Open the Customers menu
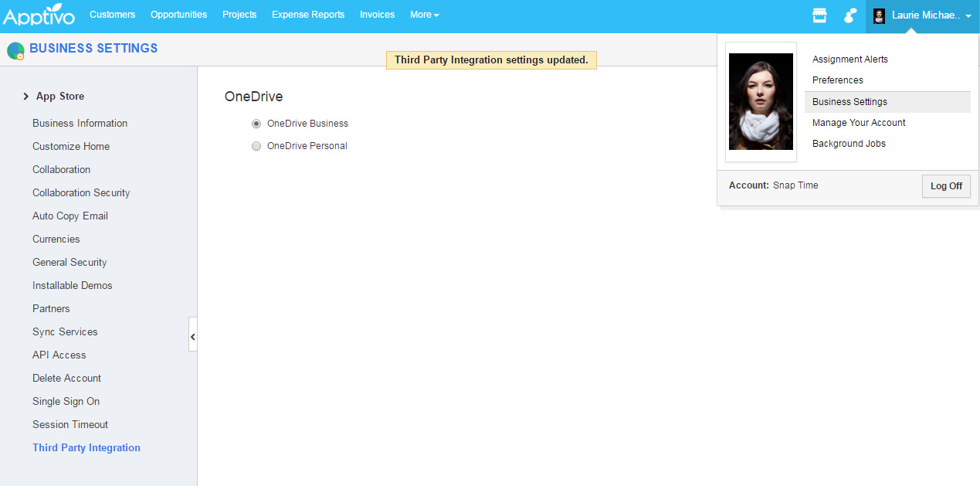Viewport: 980px width, 486px height. point(112,15)
